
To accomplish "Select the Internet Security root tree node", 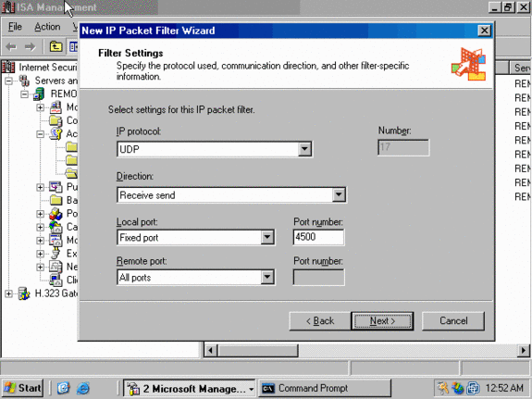I will click(48, 68).
